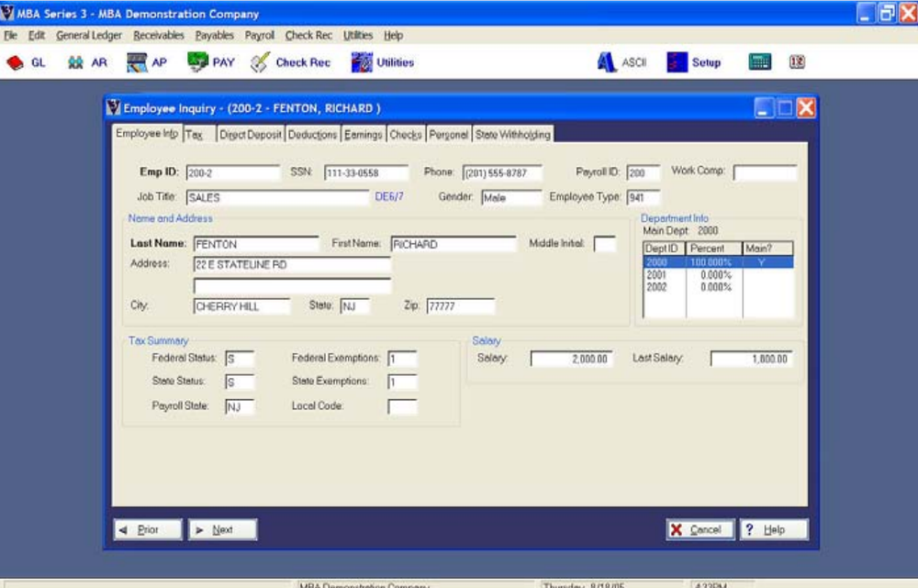Click the Last Salary field
The image size is (918, 588).
[751, 358]
